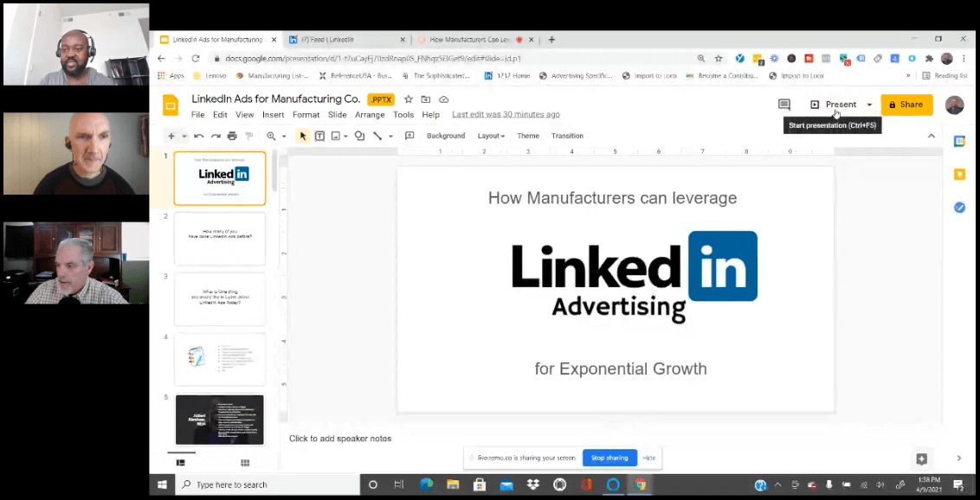Viewport: 980px width, 500px height.
Task: Collapse the menus with chevron
Action: tap(932, 136)
